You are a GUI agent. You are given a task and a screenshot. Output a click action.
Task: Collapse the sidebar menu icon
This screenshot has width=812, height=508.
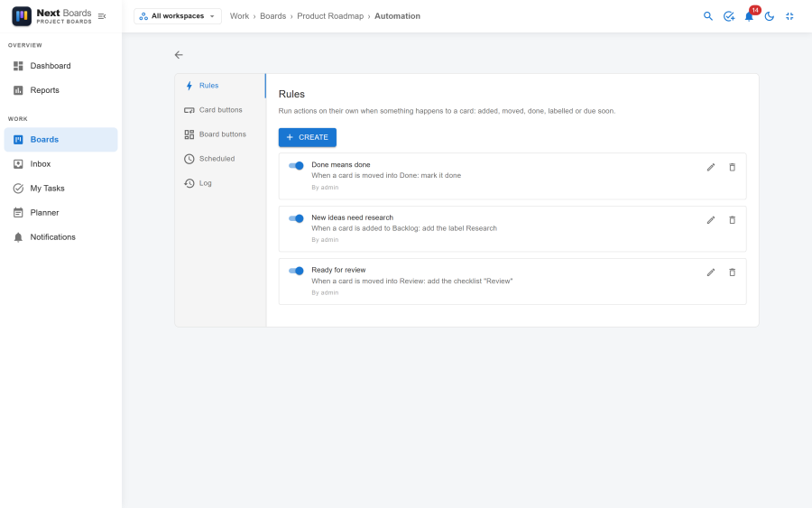(102, 16)
